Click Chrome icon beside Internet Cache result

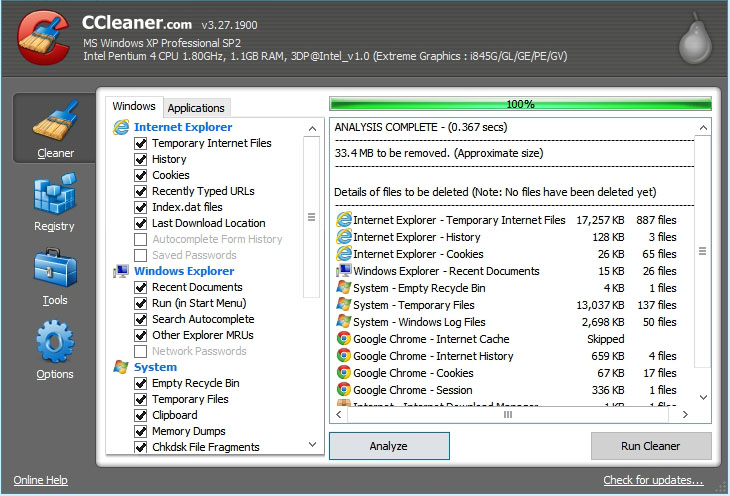[x=344, y=339]
